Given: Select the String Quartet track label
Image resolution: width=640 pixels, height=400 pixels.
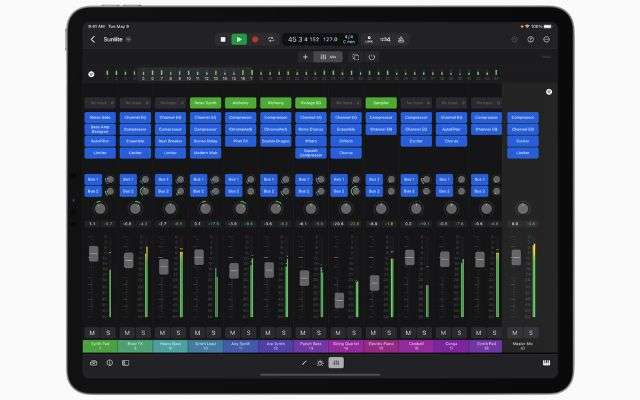Looking at the screenshot, I should pyautogui.click(x=345, y=346).
